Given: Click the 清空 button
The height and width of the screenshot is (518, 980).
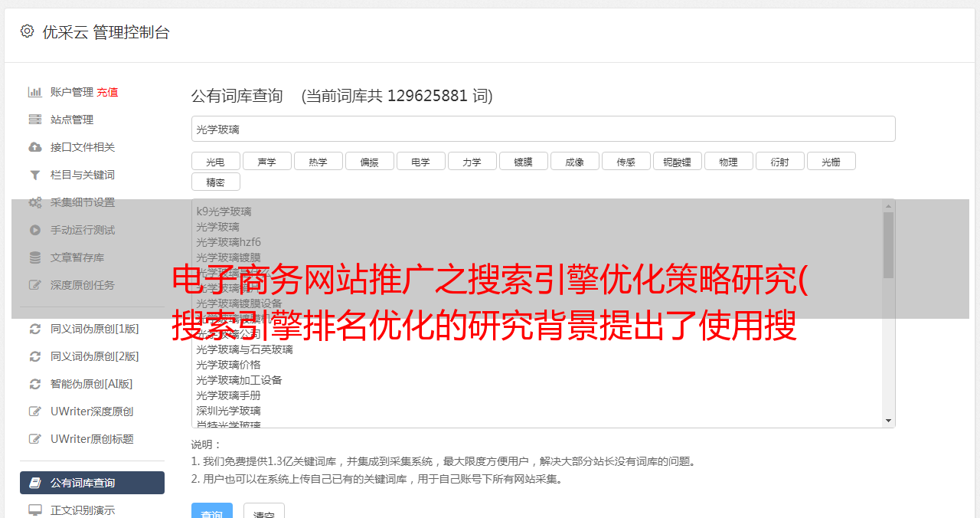Looking at the screenshot, I should click(x=264, y=512).
